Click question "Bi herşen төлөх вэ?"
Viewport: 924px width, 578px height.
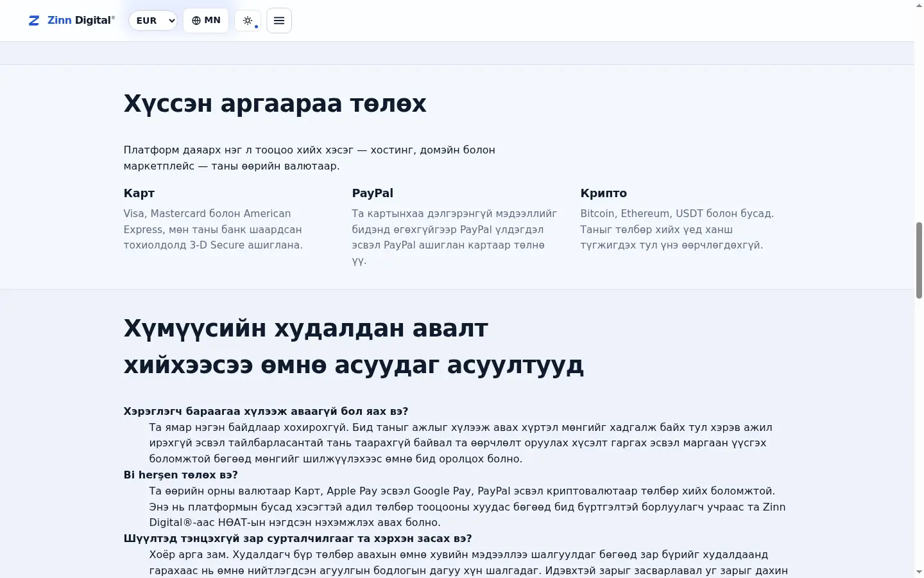coord(181,475)
